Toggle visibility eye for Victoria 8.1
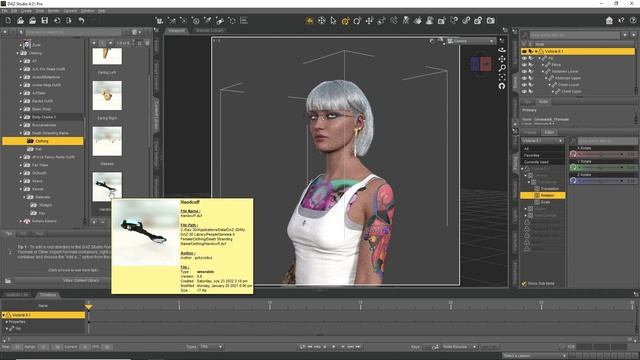The height and width of the screenshot is (360, 640). (x=524, y=51)
